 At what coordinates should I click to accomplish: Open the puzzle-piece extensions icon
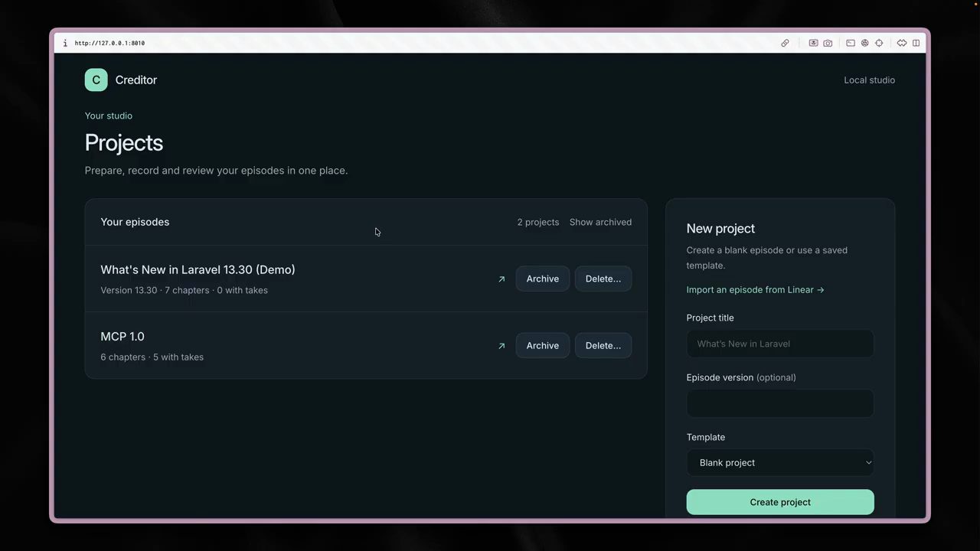pos(902,43)
